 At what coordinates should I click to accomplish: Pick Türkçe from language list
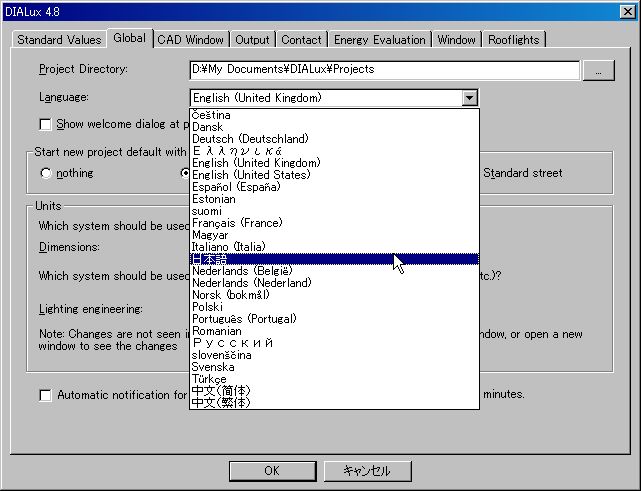(x=334, y=379)
